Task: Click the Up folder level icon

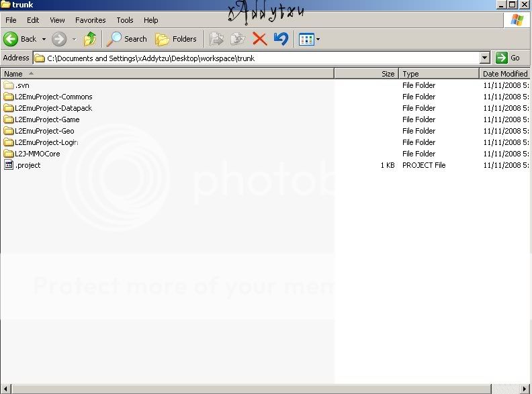Action: point(90,39)
